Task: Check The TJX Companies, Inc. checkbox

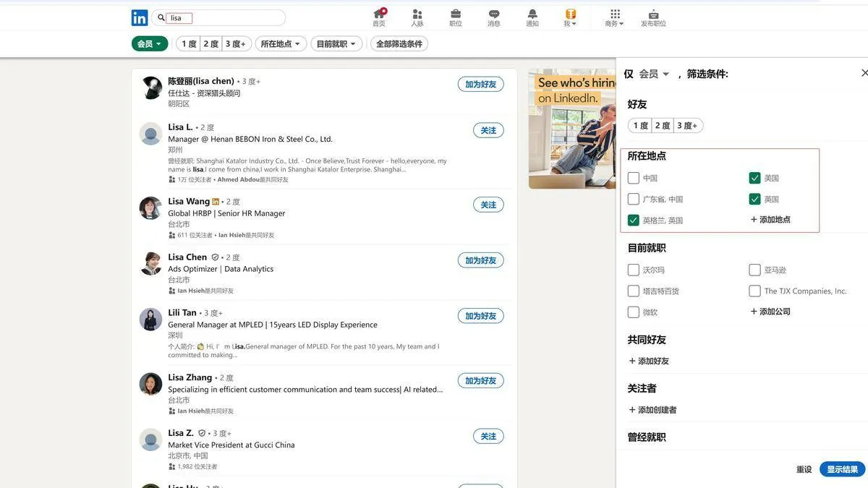Action: point(755,291)
